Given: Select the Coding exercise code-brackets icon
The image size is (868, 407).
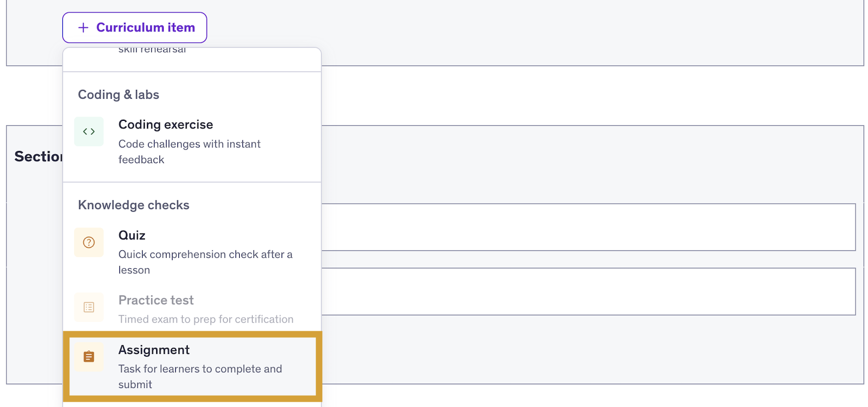Looking at the screenshot, I should [89, 132].
